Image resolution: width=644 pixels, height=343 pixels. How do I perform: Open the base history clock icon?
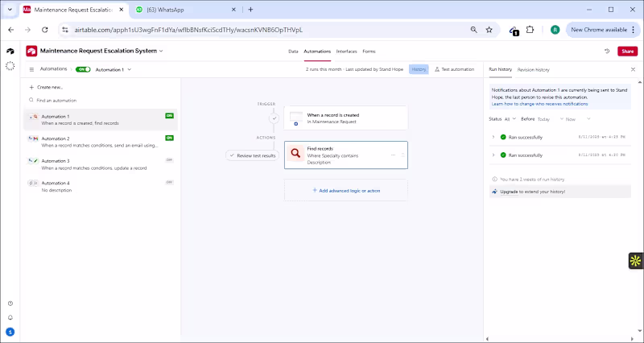(605, 51)
